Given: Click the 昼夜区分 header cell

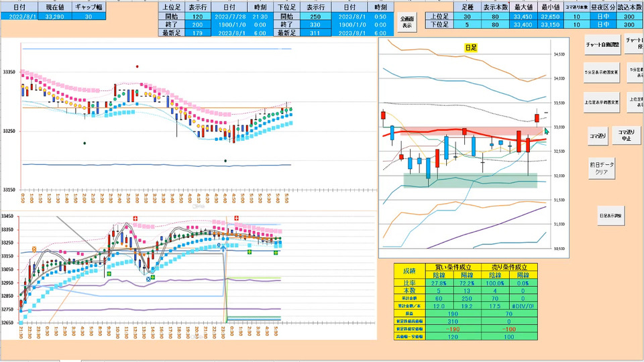Looking at the screenshot, I should [603, 7].
